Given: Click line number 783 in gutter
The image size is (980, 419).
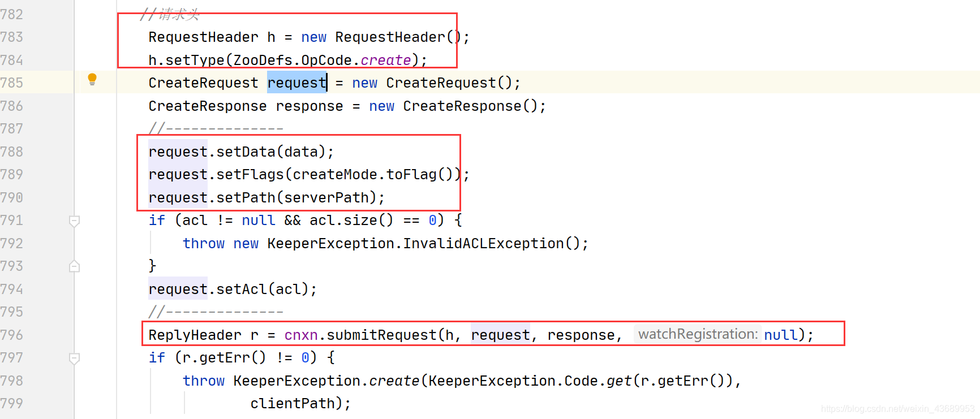Looking at the screenshot, I should tap(12, 37).
